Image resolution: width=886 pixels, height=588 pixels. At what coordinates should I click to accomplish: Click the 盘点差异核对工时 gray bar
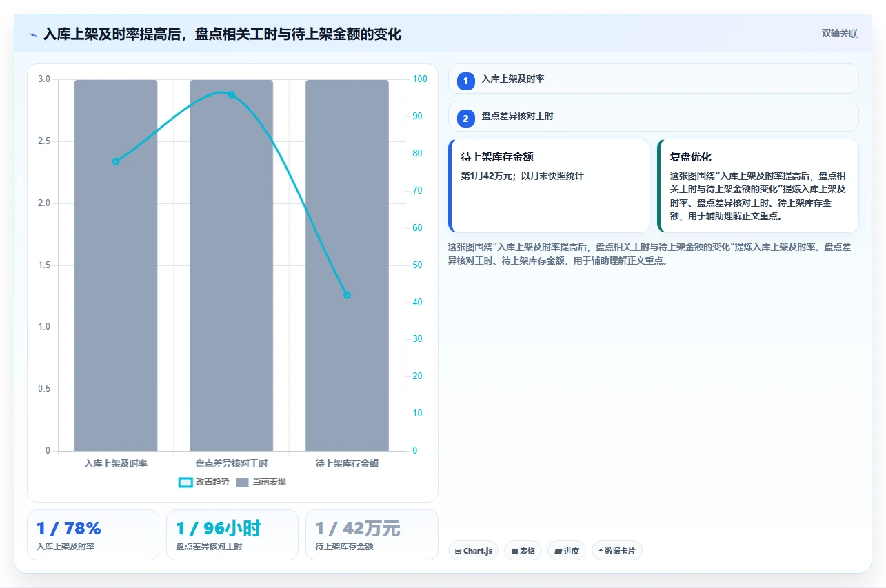pos(232,265)
